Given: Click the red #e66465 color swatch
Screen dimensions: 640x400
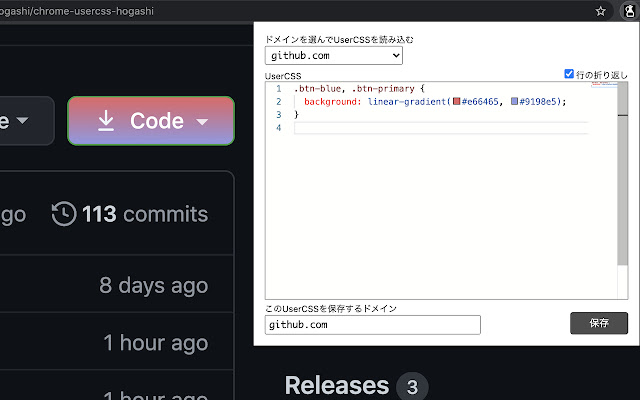Looking at the screenshot, I should coord(457,102).
